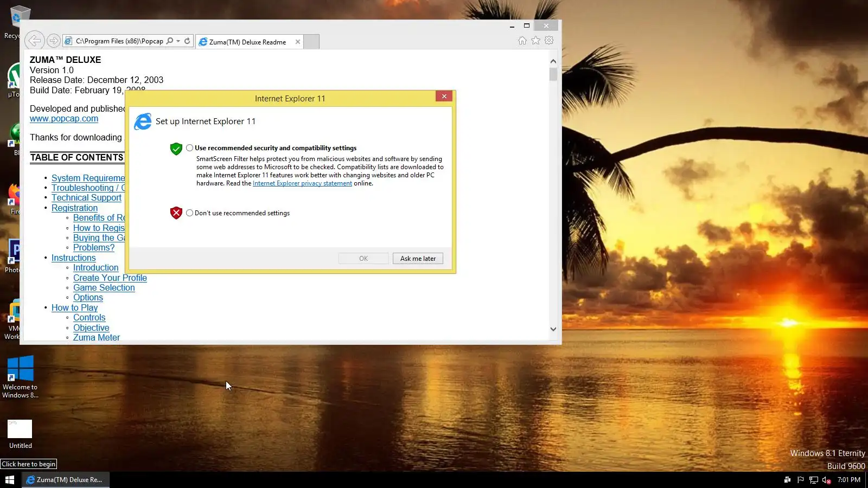This screenshot has height=488, width=868.
Task: Click the Internet Explorer logo in the setup dialog
Action: pos(143,121)
